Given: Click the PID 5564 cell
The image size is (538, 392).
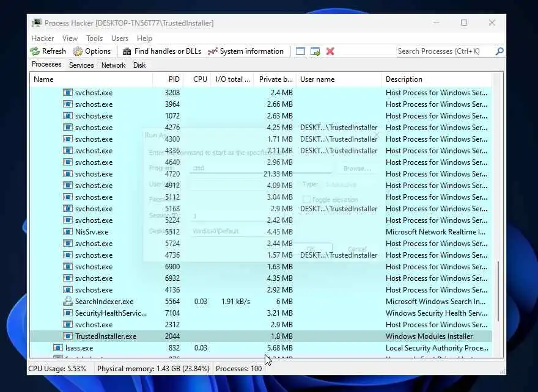Looking at the screenshot, I should [172, 302].
